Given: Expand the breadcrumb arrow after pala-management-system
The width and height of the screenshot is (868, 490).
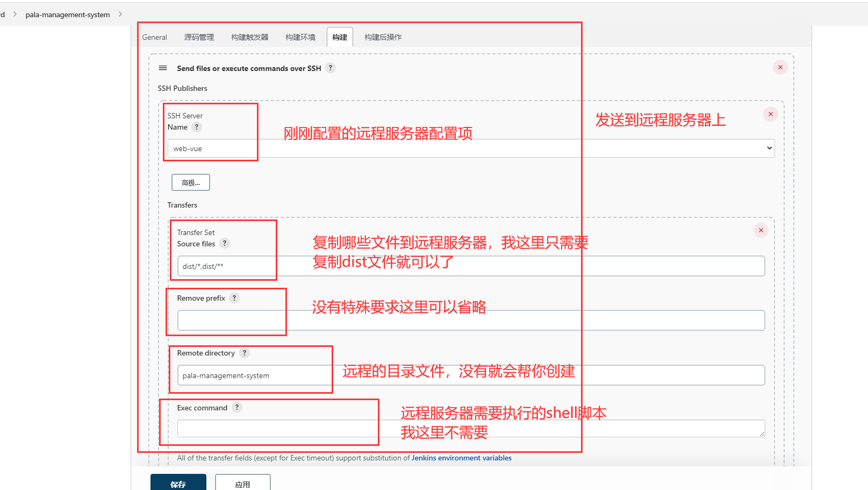Looking at the screenshot, I should 120,14.
